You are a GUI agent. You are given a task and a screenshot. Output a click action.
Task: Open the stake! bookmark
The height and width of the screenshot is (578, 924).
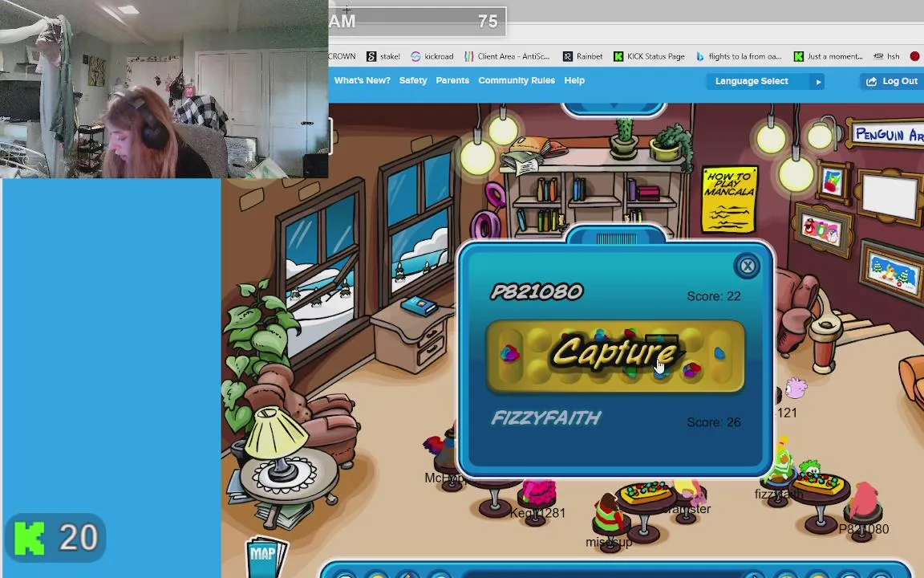point(383,56)
